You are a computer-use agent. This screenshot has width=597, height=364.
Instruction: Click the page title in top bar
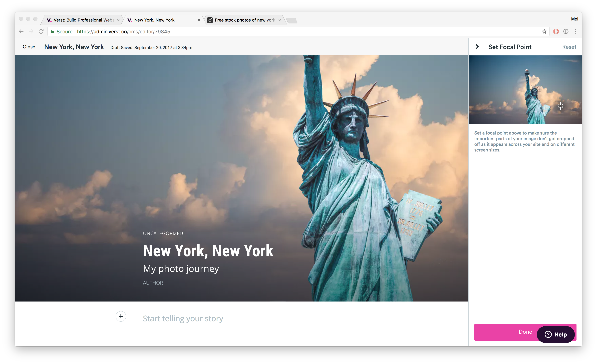click(x=74, y=47)
